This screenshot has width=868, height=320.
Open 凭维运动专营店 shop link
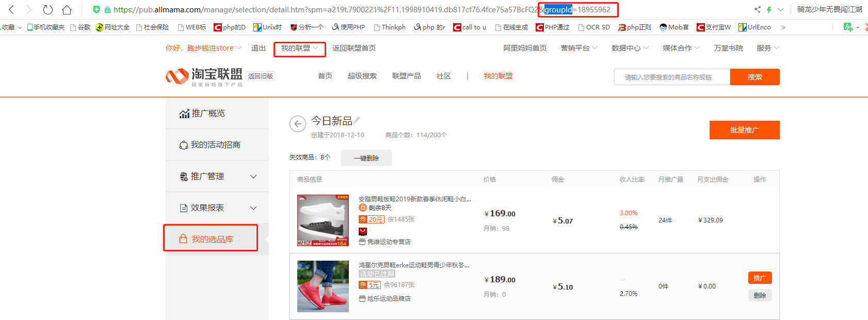click(389, 242)
